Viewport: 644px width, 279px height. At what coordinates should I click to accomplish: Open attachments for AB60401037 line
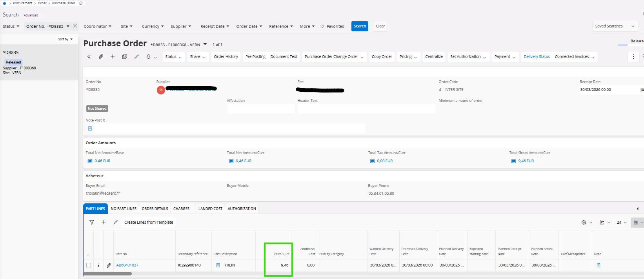(109, 265)
